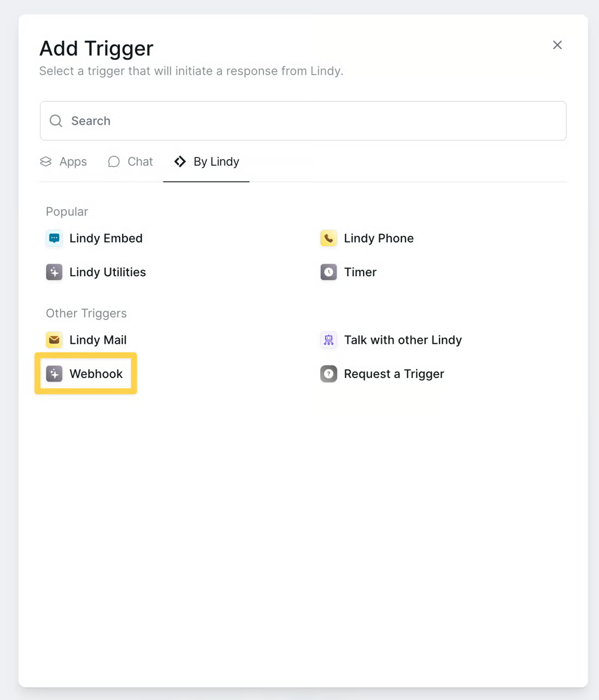Viewport: 599px width, 700px height.
Task: Select the Talk with other Lindy label
Action: (x=403, y=340)
